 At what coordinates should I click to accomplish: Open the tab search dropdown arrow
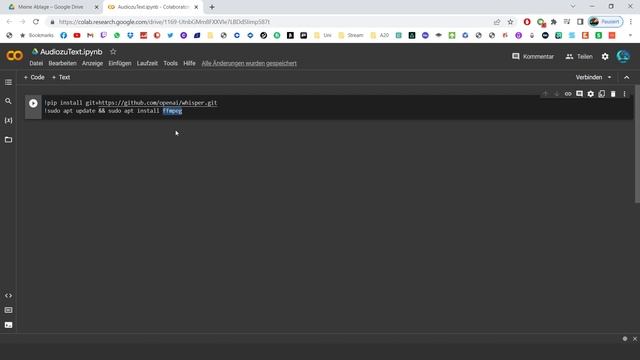[573, 7]
